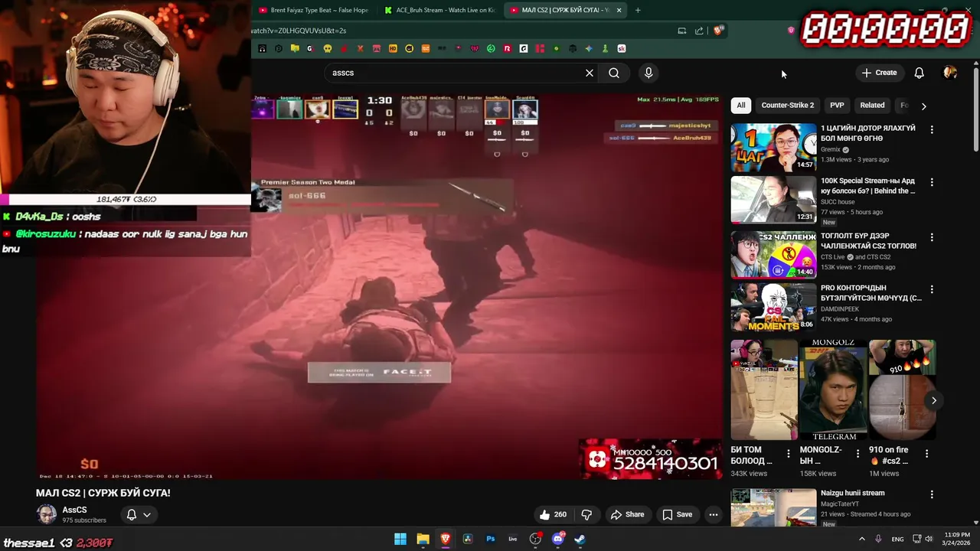Like the video with 260 likes
Image resolution: width=980 pixels, height=551 pixels.
[x=552, y=514]
